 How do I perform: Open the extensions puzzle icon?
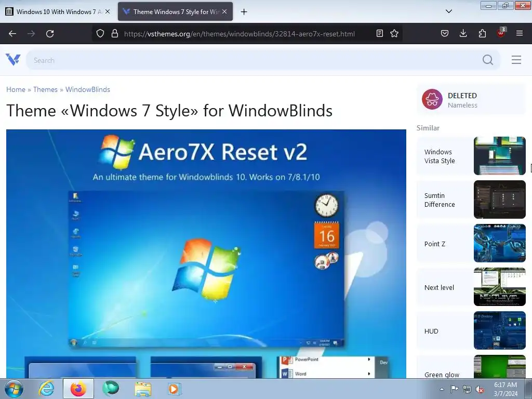482,33
